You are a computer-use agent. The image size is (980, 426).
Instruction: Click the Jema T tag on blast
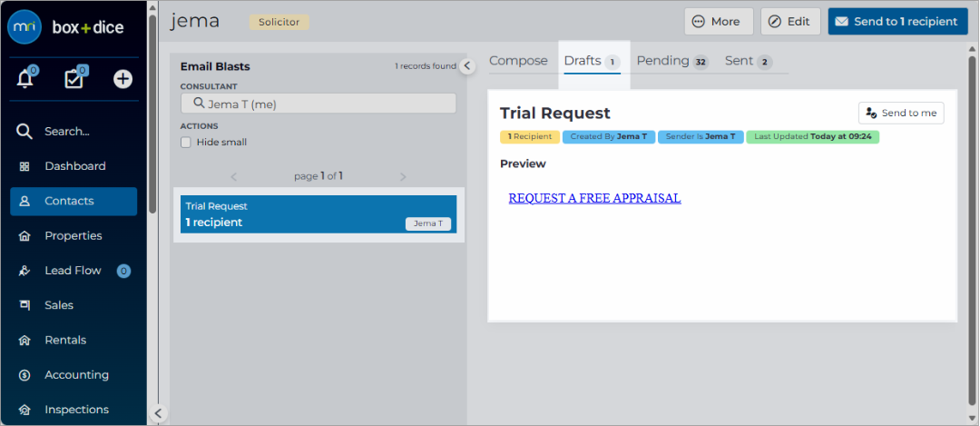428,224
